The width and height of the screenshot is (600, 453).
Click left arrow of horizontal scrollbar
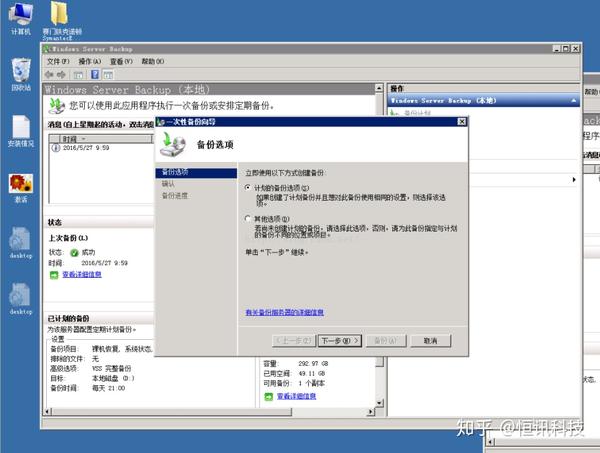[x=48, y=412]
